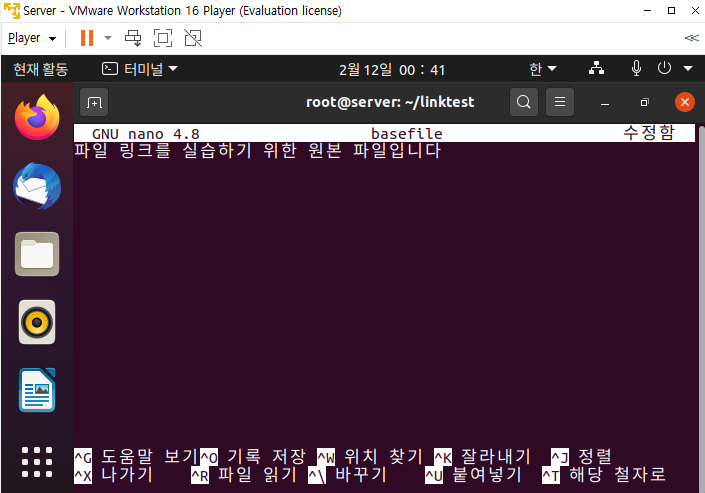
Task: Launch Thunderbird mail from the dock
Action: tap(37, 186)
